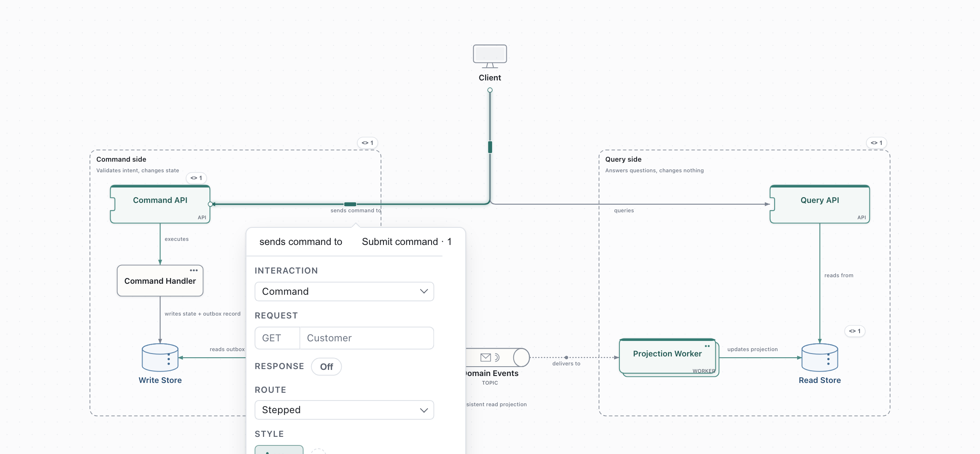Viewport: 980px width, 454px height.
Task: Switch to 'sends command to' tab
Action: pos(301,242)
